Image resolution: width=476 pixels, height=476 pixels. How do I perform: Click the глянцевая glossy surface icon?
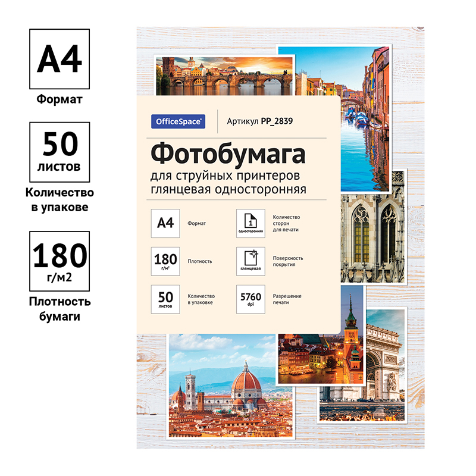(250, 261)
